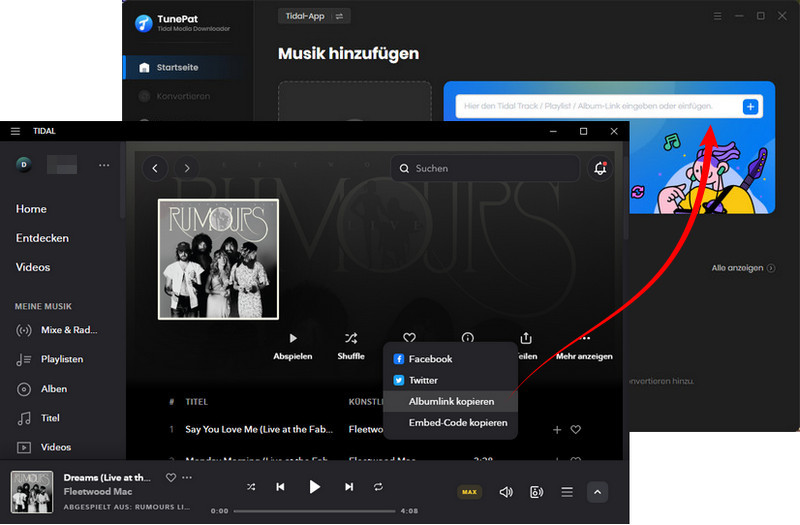Seek on the playback progress bar
800x525 pixels.
coord(314,511)
